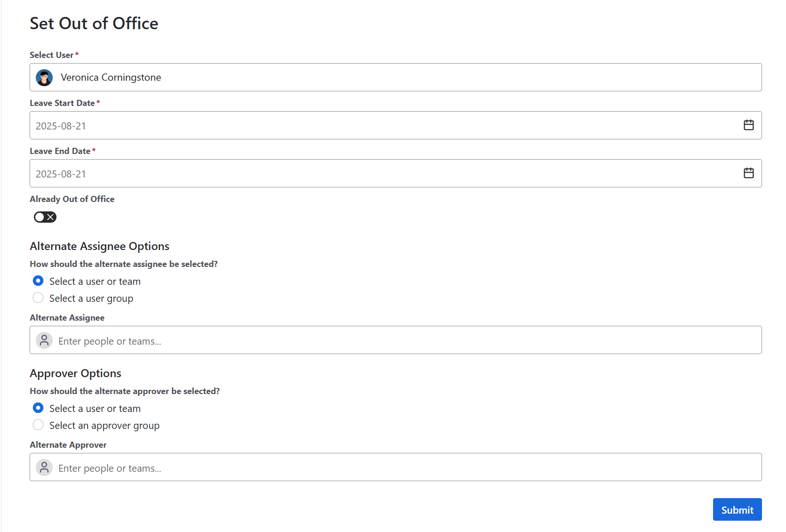Open the Leave Start Date calendar picker
This screenshot has width=786, height=532.
748,125
